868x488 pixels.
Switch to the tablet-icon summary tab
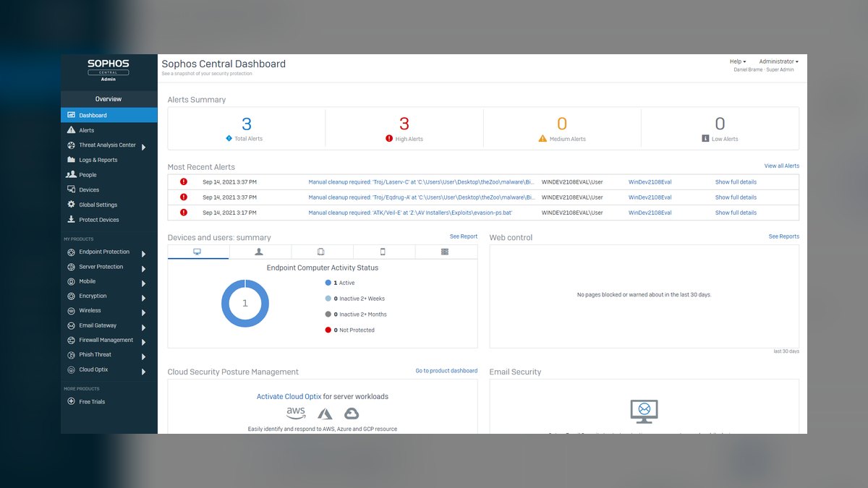click(x=322, y=252)
